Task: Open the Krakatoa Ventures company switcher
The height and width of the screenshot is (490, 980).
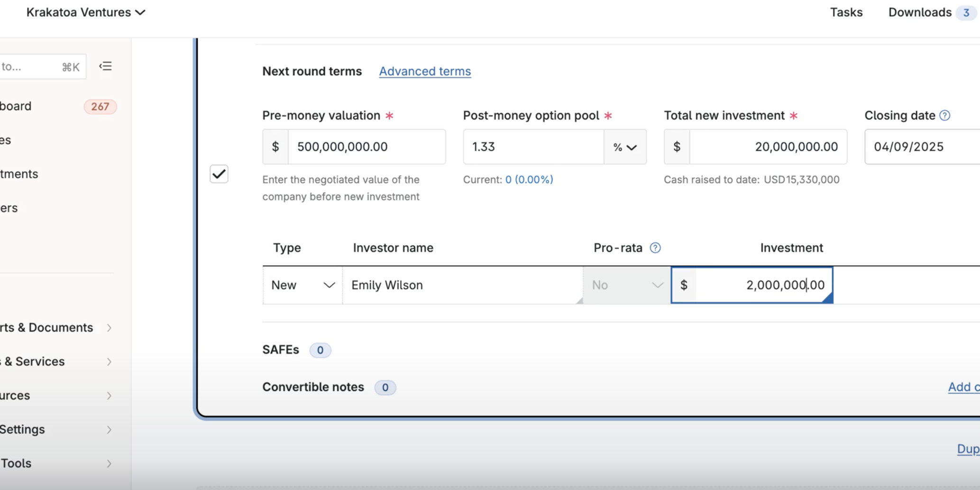Action: point(85,12)
